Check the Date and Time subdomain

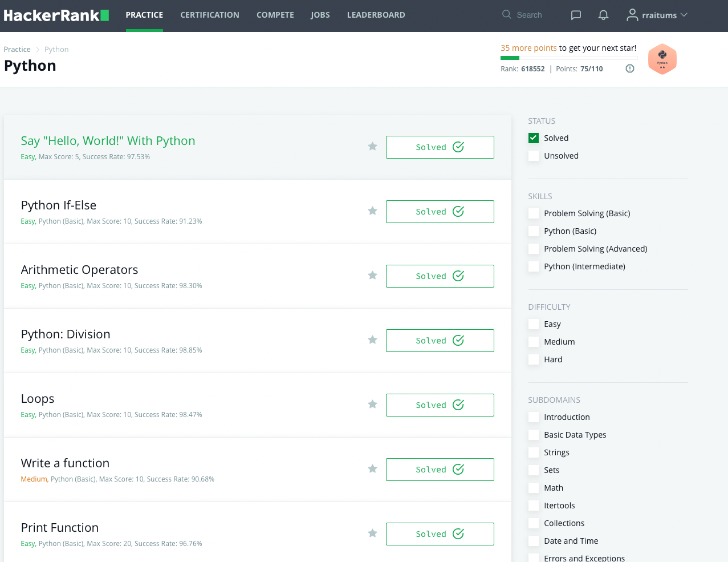(x=534, y=541)
